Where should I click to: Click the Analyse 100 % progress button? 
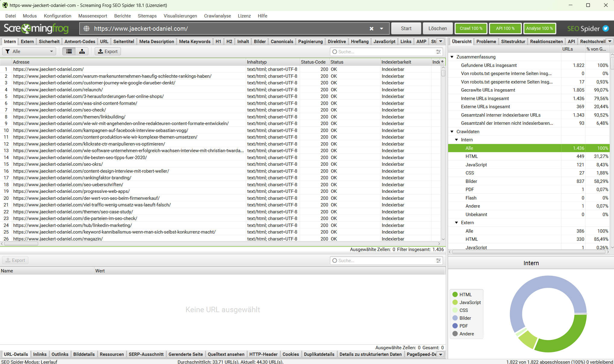540,28
